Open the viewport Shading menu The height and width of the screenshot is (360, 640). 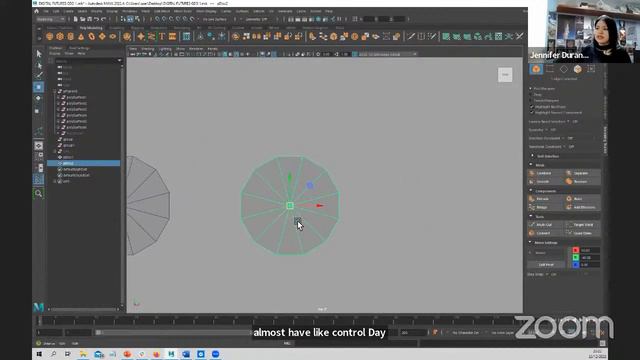(148, 49)
